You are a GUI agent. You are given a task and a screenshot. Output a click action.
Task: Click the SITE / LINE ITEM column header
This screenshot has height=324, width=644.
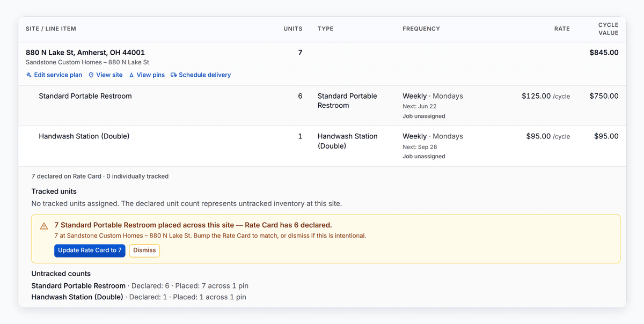pyautogui.click(x=51, y=29)
